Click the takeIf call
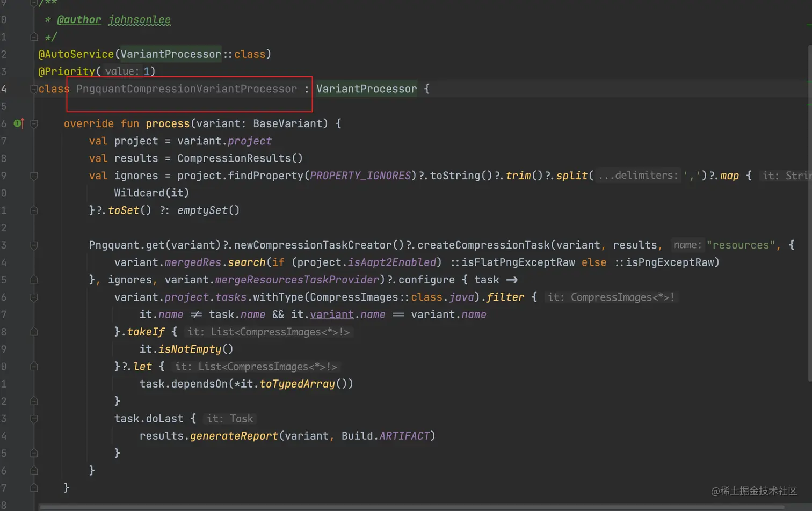 [146, 332]
